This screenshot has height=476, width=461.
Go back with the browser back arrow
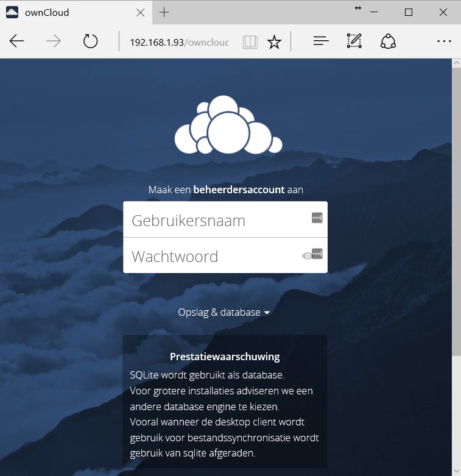click(x=16, y=41)
